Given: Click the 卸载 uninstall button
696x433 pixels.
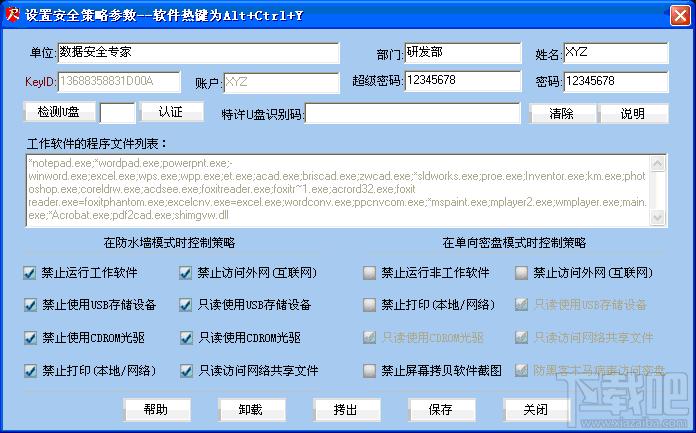Looking at the screenshot, I should (251, 409).
